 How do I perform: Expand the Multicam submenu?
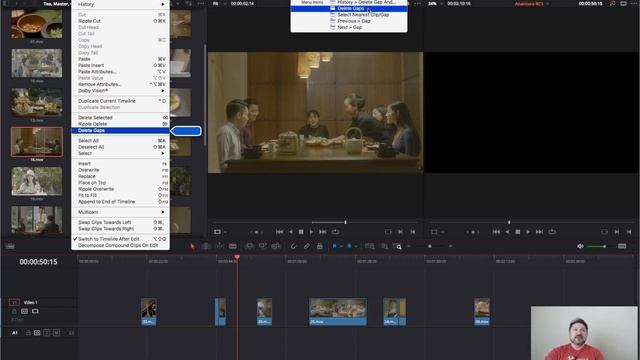pyautogui.click(x=120, y=212)
